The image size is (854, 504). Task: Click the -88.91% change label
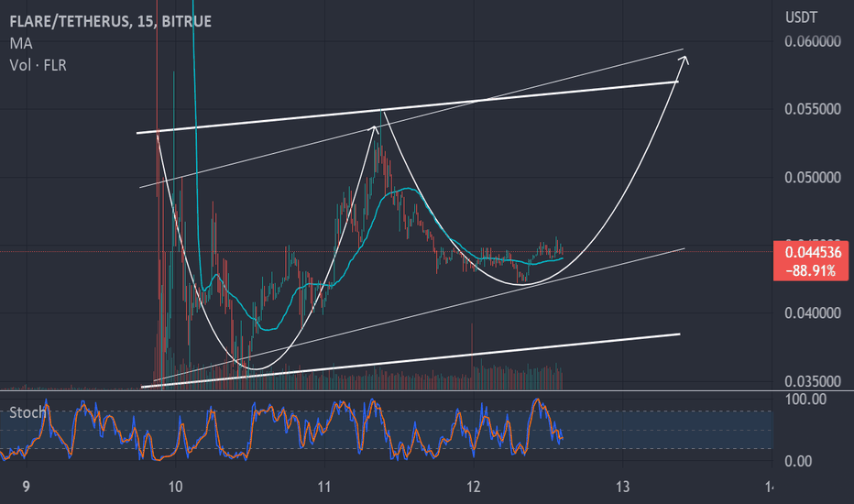pos(811,271)
